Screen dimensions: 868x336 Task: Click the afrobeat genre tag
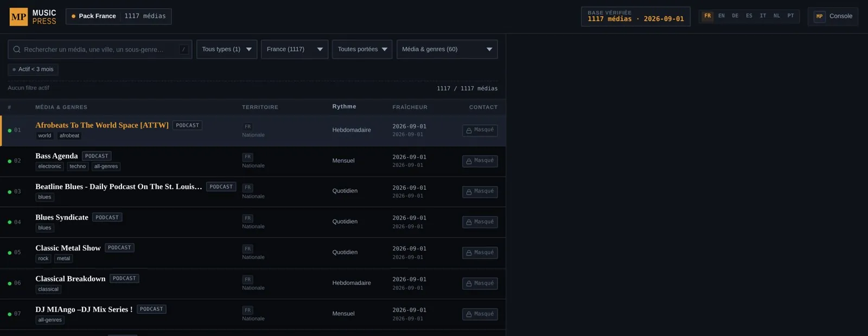(x=69, y=136)
